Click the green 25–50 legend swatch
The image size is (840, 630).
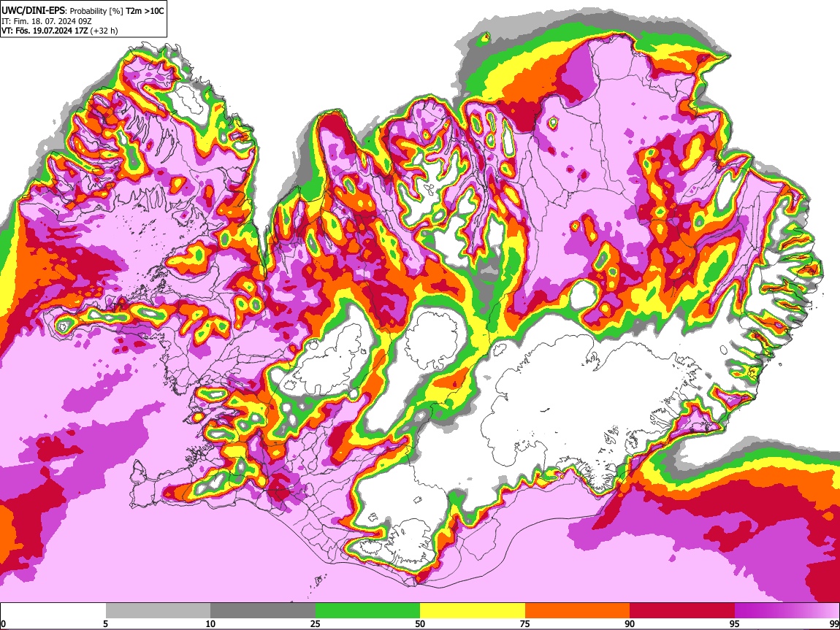[367, 611]
